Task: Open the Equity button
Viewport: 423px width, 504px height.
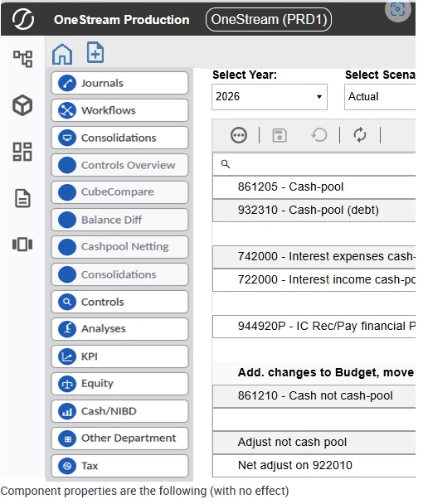Action: click(119, 384)
